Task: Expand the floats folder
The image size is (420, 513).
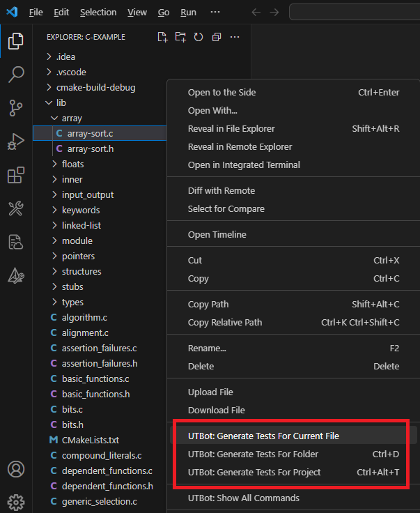Action: [72, 164]
